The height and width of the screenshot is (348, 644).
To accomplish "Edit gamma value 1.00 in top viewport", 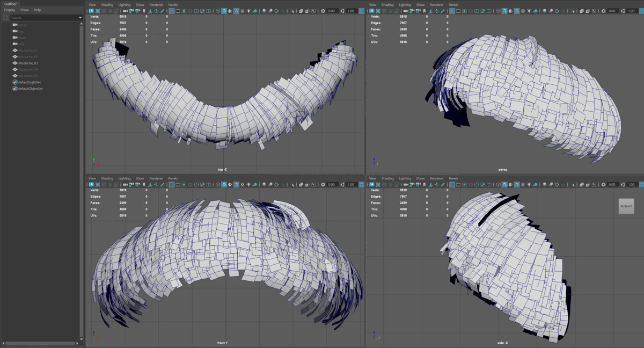I will point(351,11).
